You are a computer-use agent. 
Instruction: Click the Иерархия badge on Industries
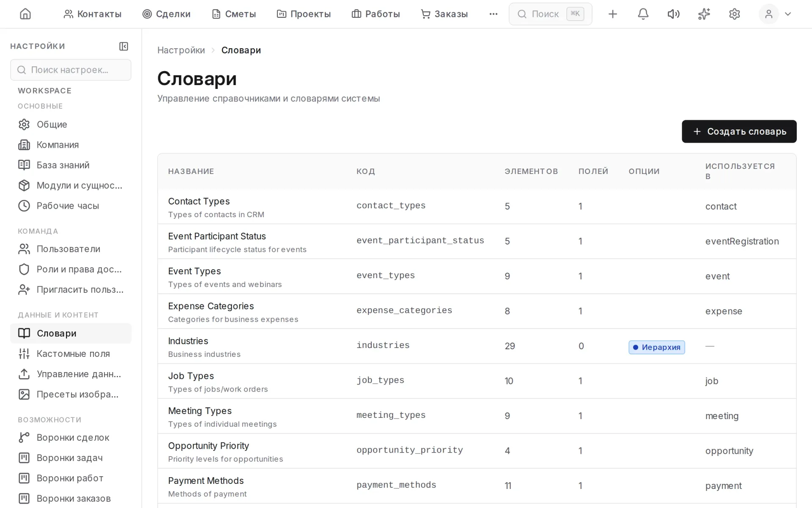(656, 347)
